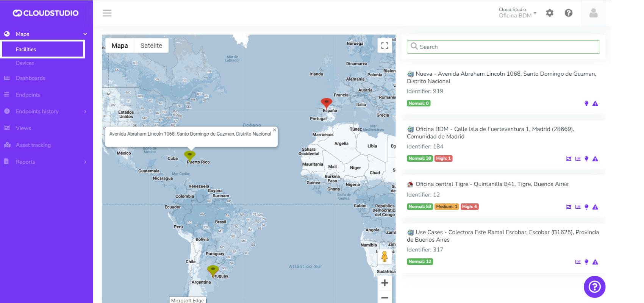The width and height of the screenshot is (644, 303).
Task: Toggle the sidebar with the hamburger menu
Action: tap(107, 13)
